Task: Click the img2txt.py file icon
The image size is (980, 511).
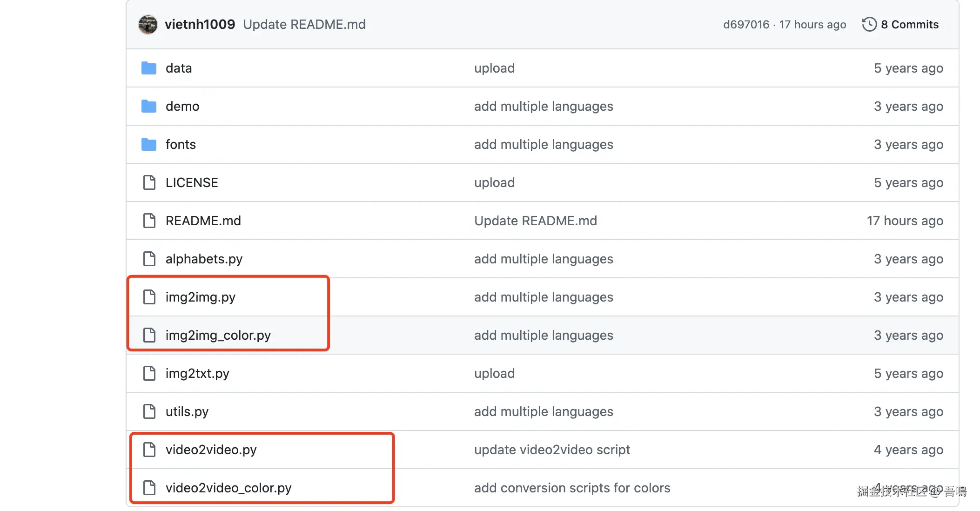Action: [x=149, y=373]
